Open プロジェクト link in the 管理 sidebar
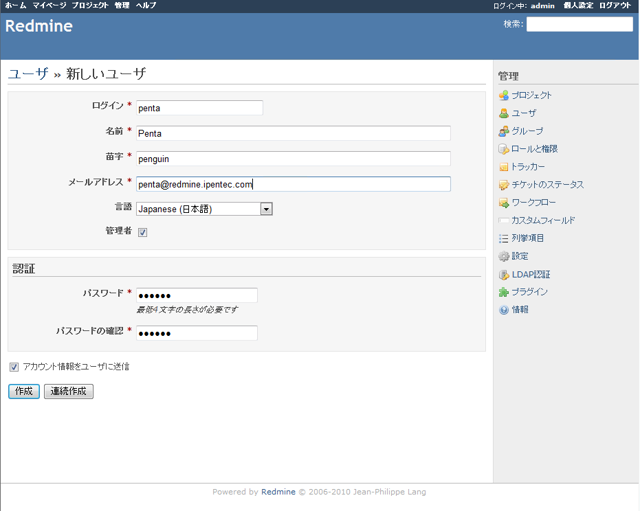The width and height of the screenshot is (640, 511). (531, 96)
